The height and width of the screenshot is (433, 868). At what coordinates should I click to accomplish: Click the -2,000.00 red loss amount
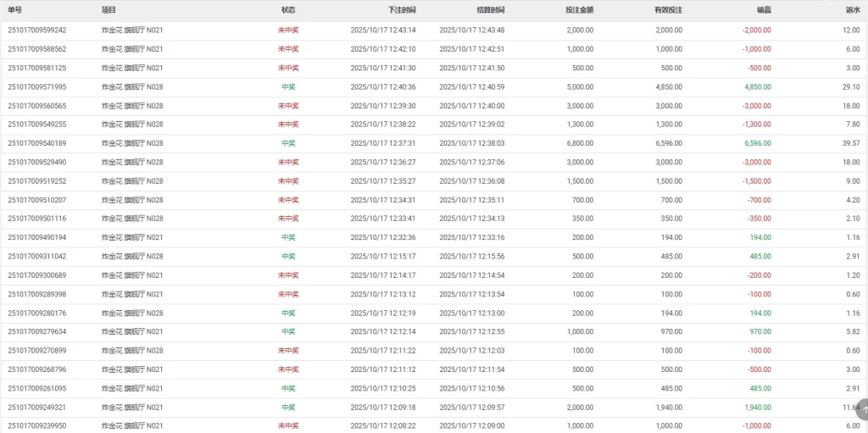[x=756, y=31]
